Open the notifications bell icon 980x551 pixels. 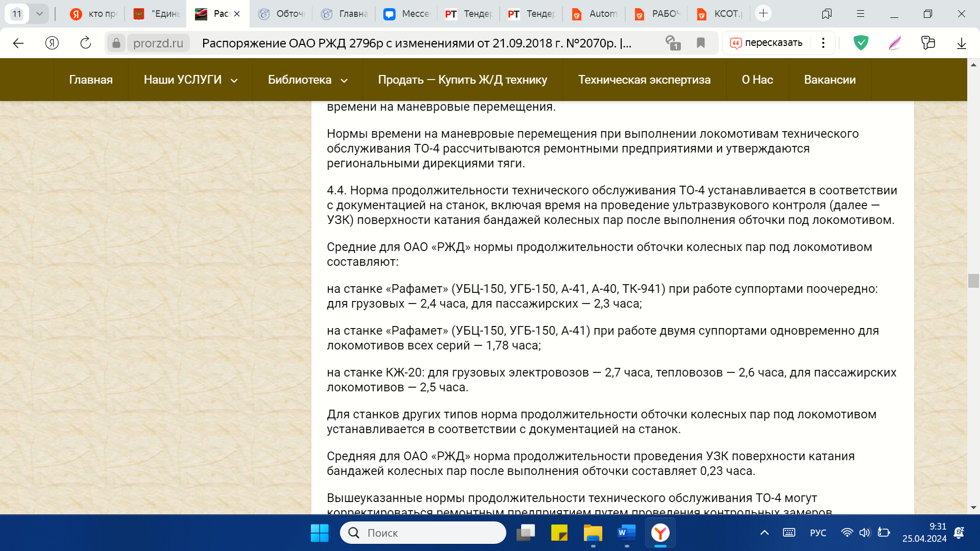[x=959, y=533]
